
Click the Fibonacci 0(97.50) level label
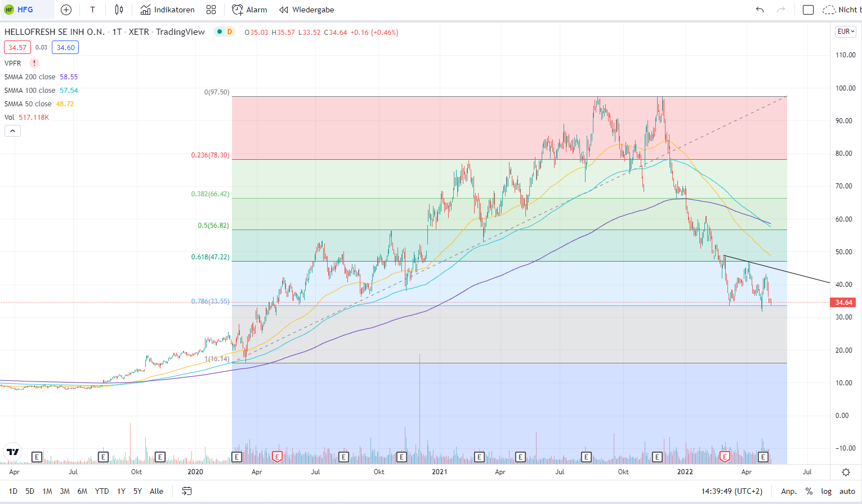(x=217, y=92)
